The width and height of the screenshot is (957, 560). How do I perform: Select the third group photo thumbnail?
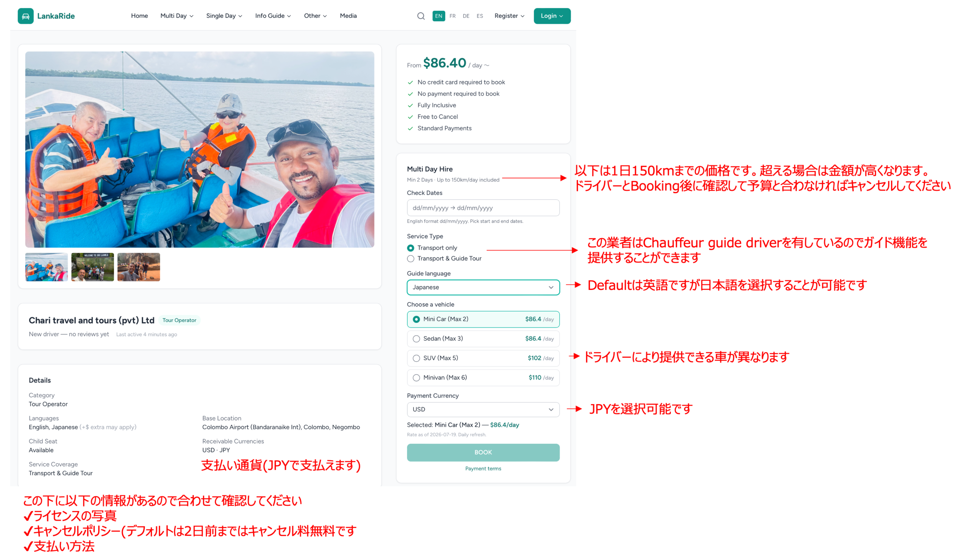point(139,267)
